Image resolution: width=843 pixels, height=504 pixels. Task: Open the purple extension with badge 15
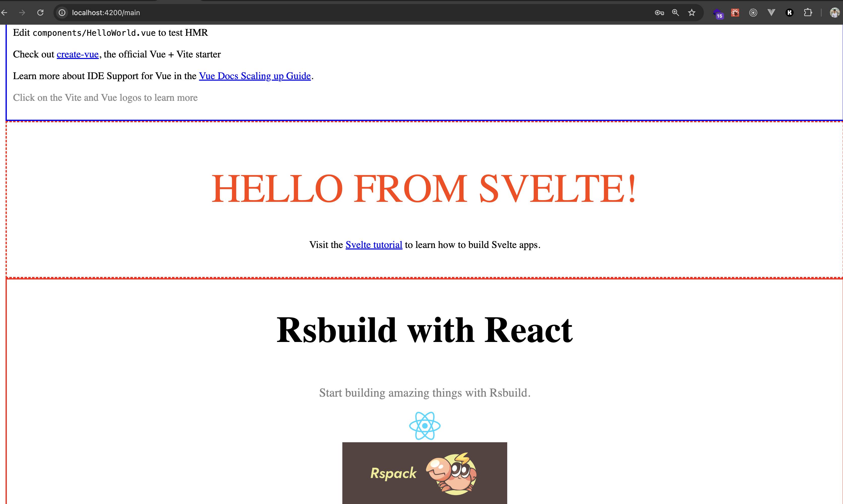click(717, 13)
